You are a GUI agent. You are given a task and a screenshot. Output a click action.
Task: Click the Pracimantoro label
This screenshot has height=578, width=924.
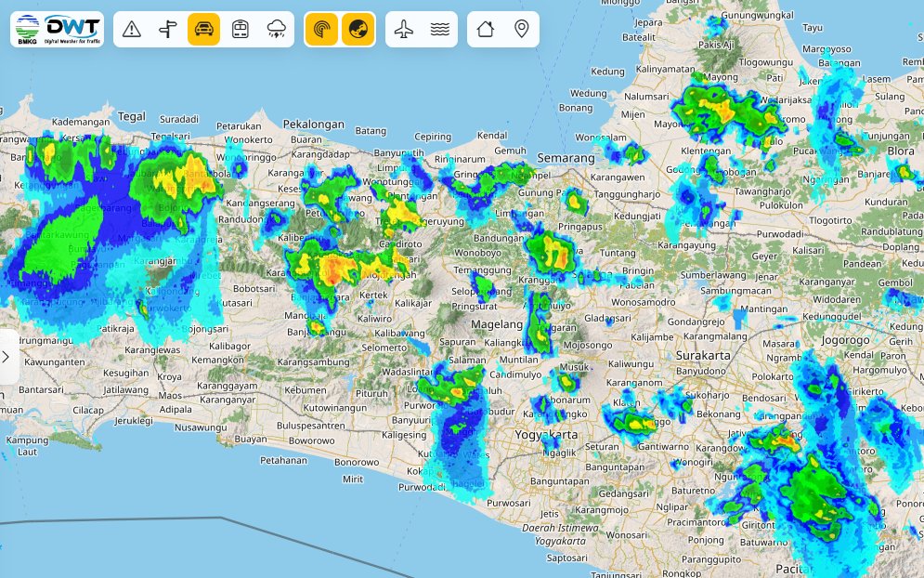[696, 522]
